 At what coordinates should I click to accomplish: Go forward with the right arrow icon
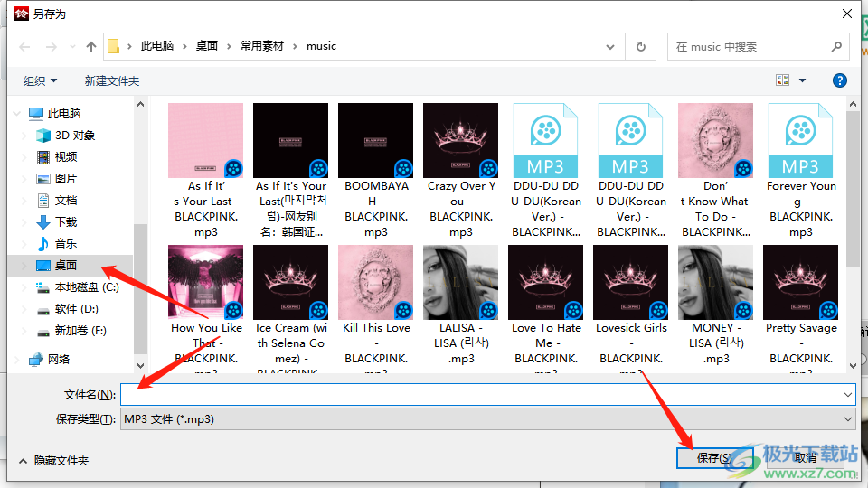pos(52,47)
